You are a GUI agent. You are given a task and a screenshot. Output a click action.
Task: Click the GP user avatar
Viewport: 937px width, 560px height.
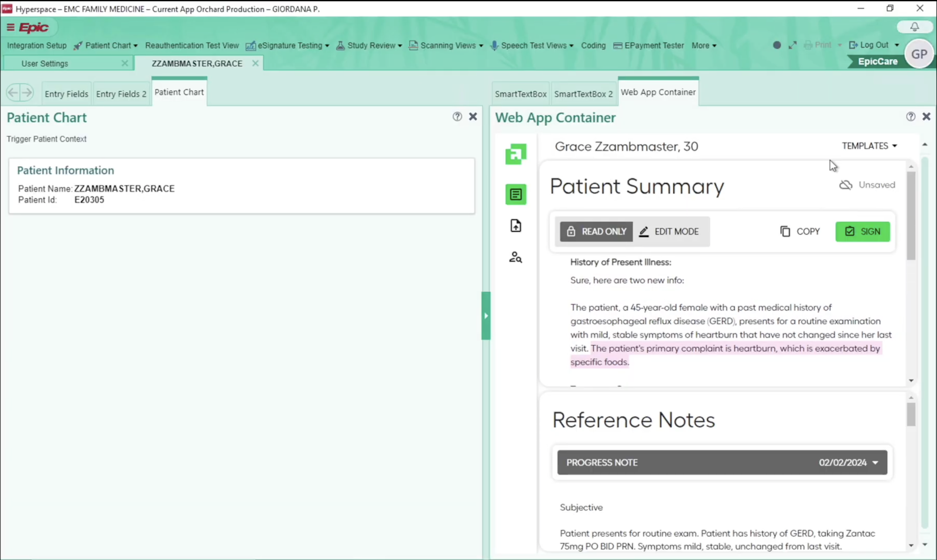click(919, 54)
